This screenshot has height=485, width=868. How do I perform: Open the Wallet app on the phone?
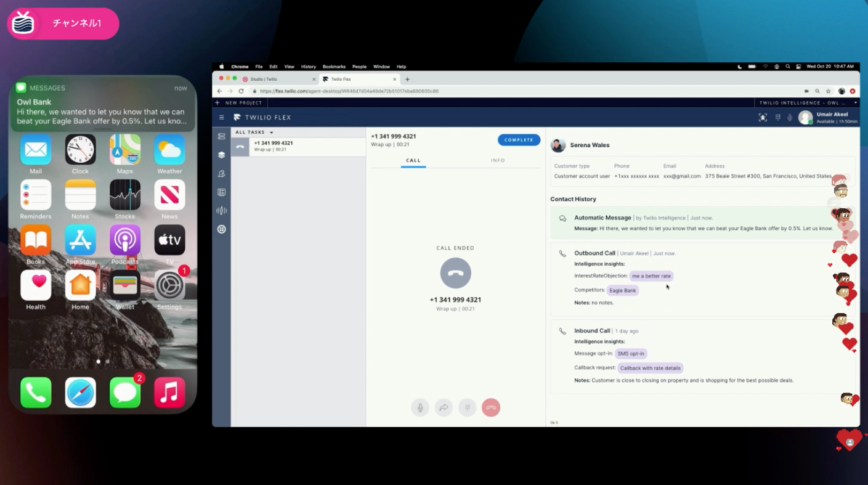click(125, 285)
